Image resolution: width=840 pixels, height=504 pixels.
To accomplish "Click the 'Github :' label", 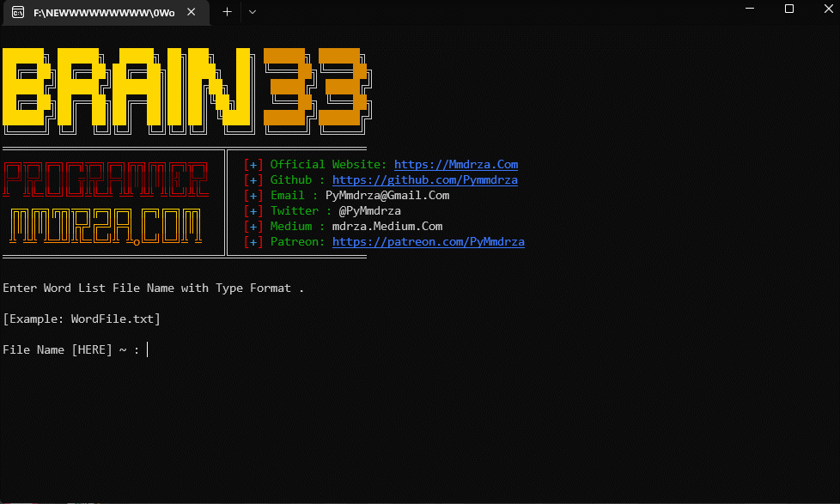I will pyautogui.click(x=297, y=180).
